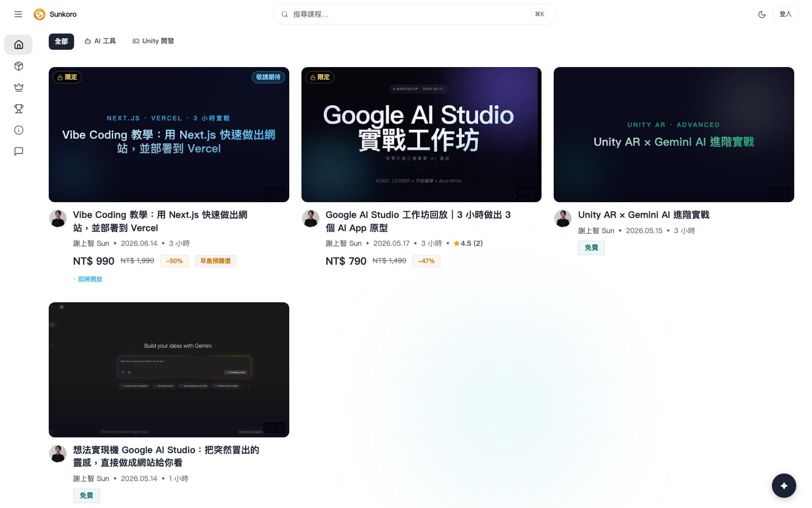Screen dimensions: 812x508
Task: Open the Google AI Studio workshop thumbnail
Action: [x=421, y=135]
